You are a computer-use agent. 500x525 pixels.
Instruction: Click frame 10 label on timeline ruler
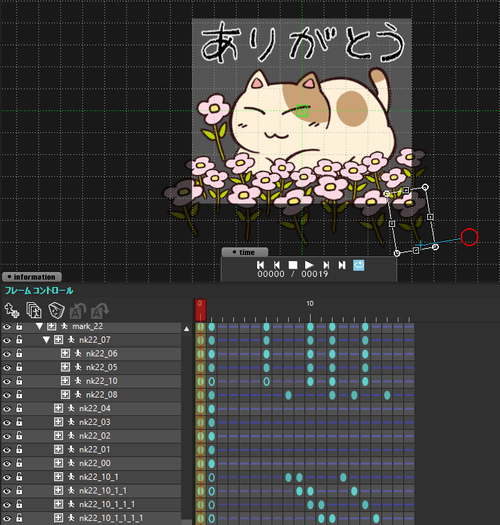310,303
